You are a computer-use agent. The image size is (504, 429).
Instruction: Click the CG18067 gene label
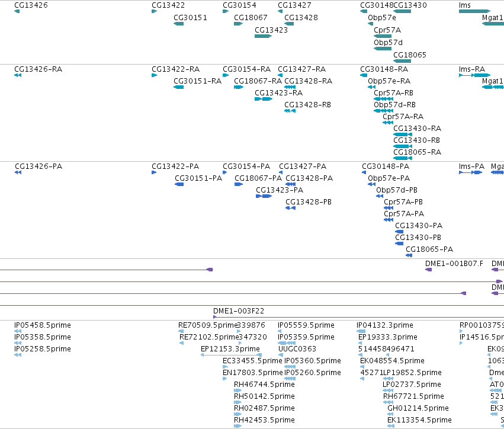pyautogui.click(x=251, y=18)
